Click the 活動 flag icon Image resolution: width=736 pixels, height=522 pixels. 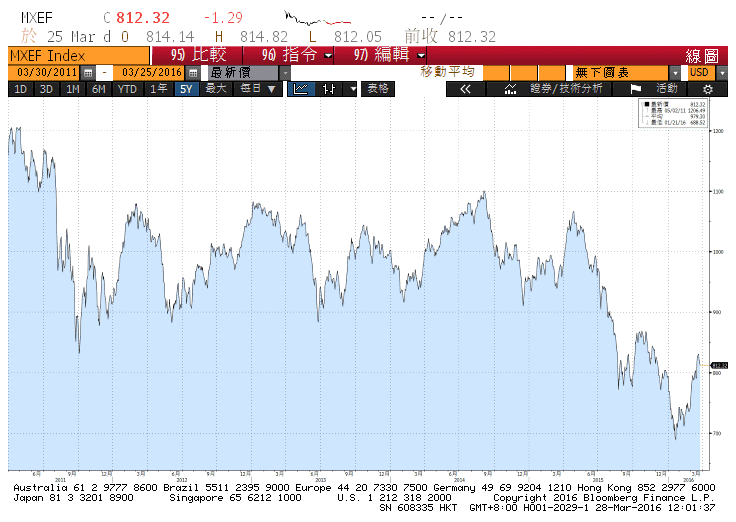(636, 89)
